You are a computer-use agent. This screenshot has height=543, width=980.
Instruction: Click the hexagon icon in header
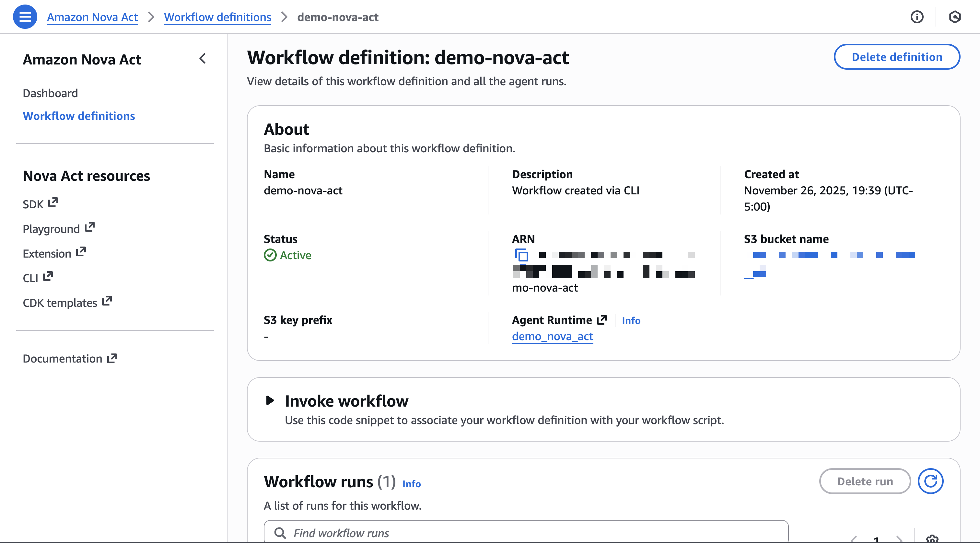(955, 17)
